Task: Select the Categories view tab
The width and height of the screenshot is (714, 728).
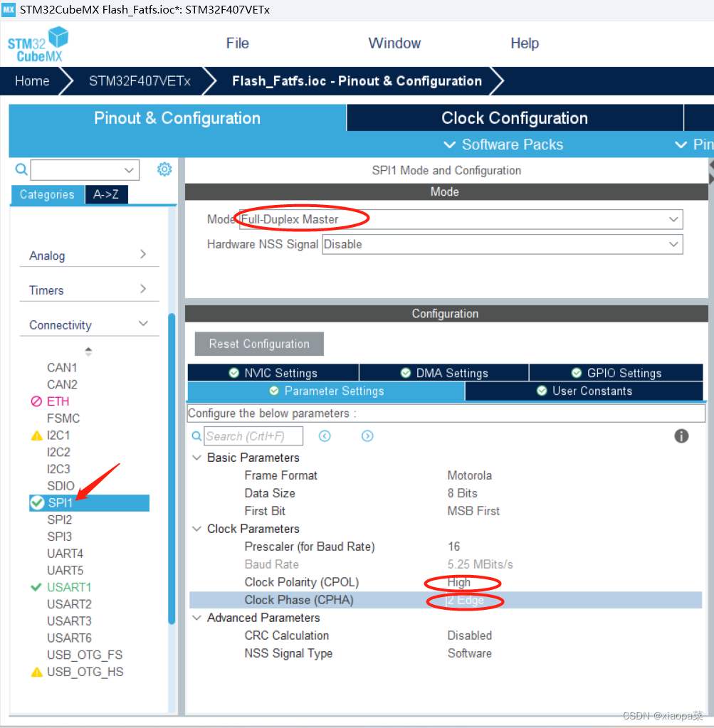Action: pos(48,194)
